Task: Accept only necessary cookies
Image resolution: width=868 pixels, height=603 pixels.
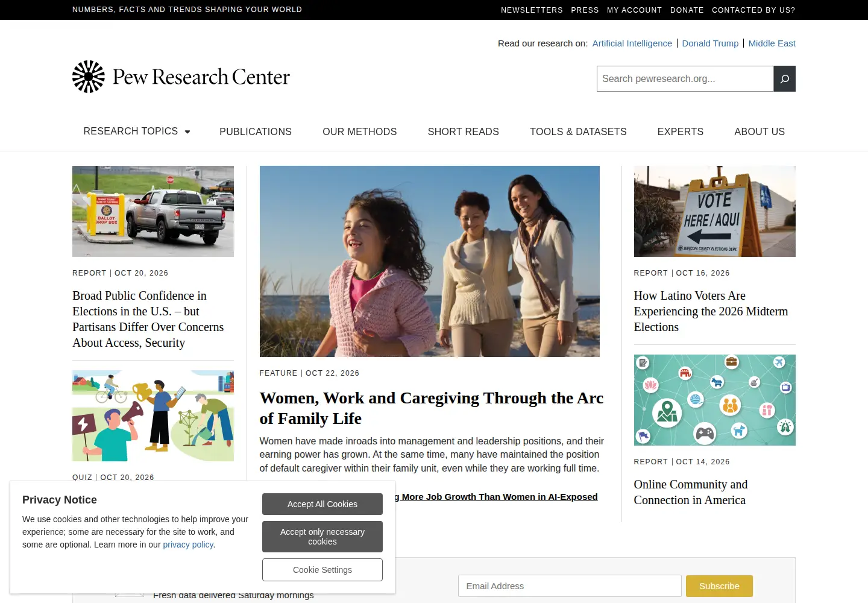Action: [322, 537]
